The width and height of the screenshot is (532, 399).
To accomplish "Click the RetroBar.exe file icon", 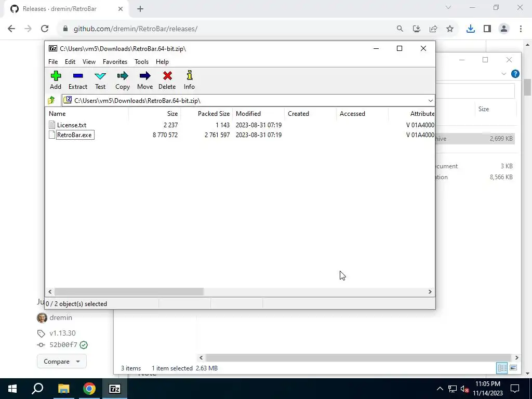I will (52, 135).
